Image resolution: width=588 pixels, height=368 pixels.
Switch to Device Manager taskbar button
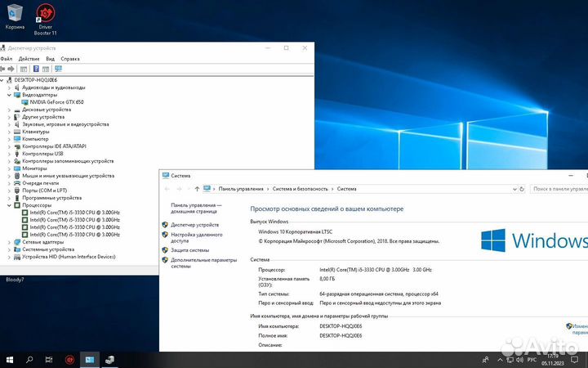tap(109, 360)
